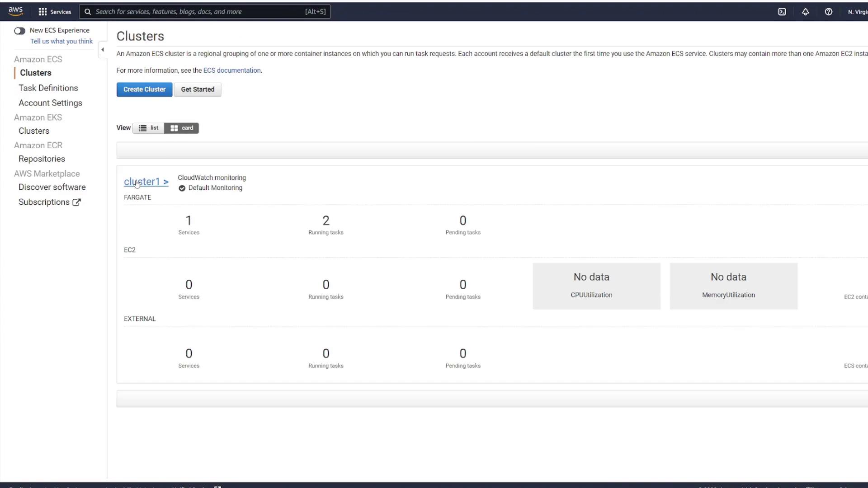The width and height of the screenshot is (868, 488).
Task: Open the ECS documentation link
Action: 232,70
